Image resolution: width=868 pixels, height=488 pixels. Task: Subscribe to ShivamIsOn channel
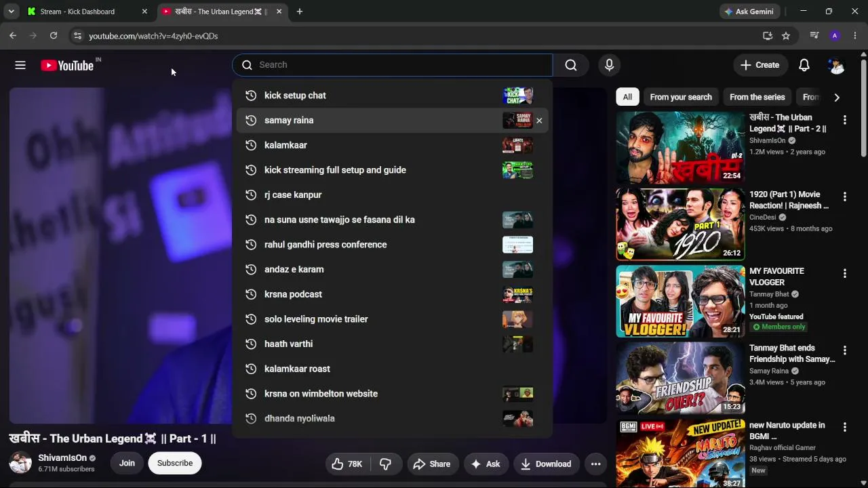tap(175, 464)
